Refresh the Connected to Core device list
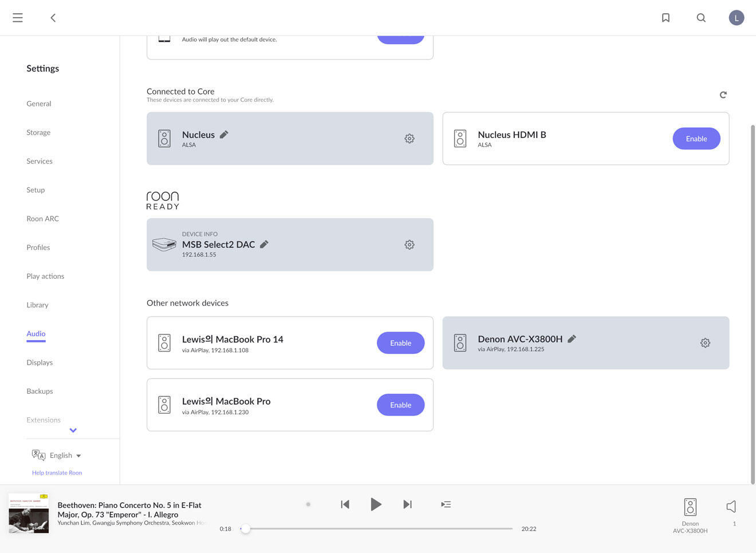Image resolution: width=756 pixels, height=553 pixels. tap(723, 94)
